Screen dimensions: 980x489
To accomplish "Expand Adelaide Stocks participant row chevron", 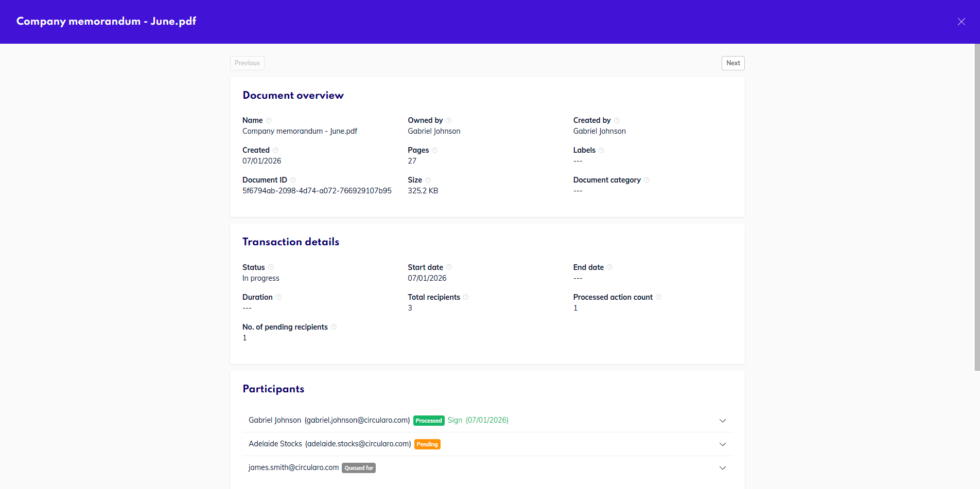I will tap(722, 444).
